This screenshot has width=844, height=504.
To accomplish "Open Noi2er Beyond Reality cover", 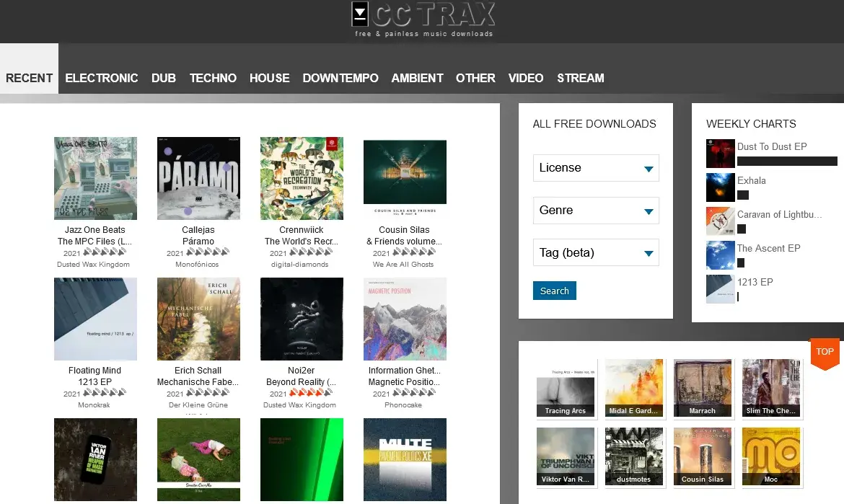I will click(302, 319).
